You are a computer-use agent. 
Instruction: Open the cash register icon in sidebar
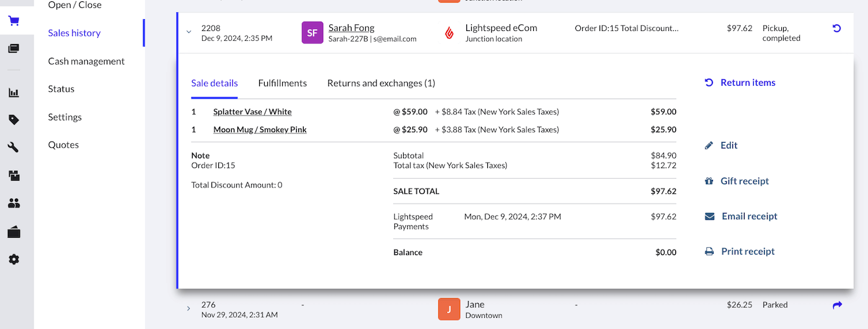point(14,48)
